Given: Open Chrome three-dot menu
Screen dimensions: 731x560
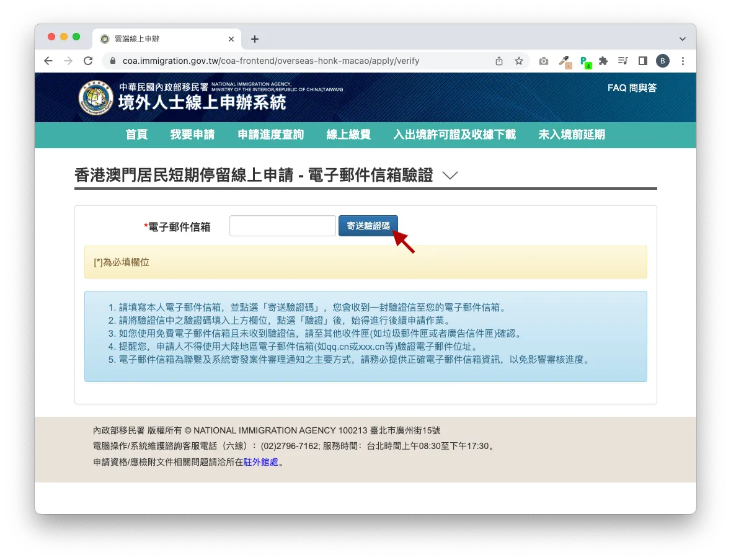Looking at the screenshot, I should click(x=683, y=61).
